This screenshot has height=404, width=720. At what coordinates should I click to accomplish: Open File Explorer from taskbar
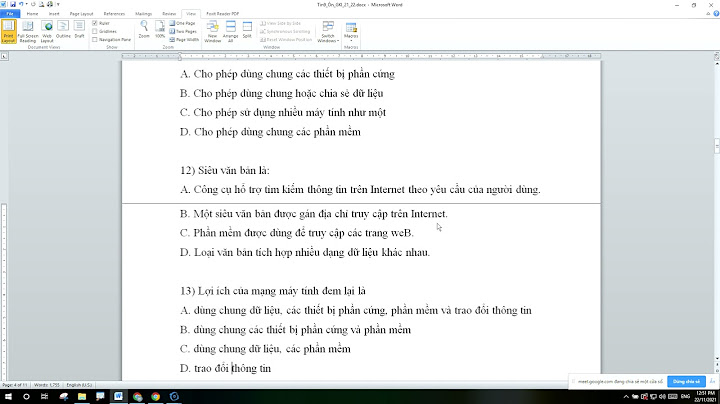82,396
